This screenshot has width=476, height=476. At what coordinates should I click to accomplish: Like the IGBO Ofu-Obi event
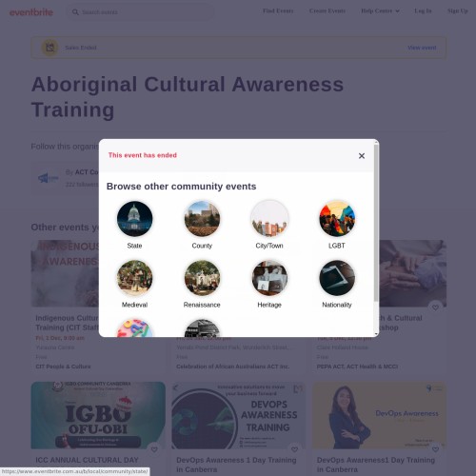pyautogui.click(x=154, y=449)
